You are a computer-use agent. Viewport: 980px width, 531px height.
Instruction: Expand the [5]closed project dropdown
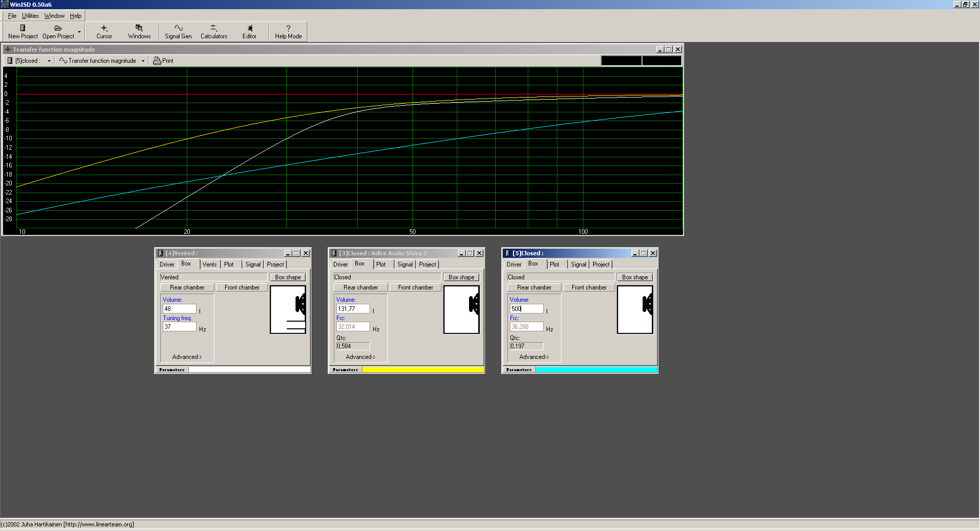click(x=49, y=61)
